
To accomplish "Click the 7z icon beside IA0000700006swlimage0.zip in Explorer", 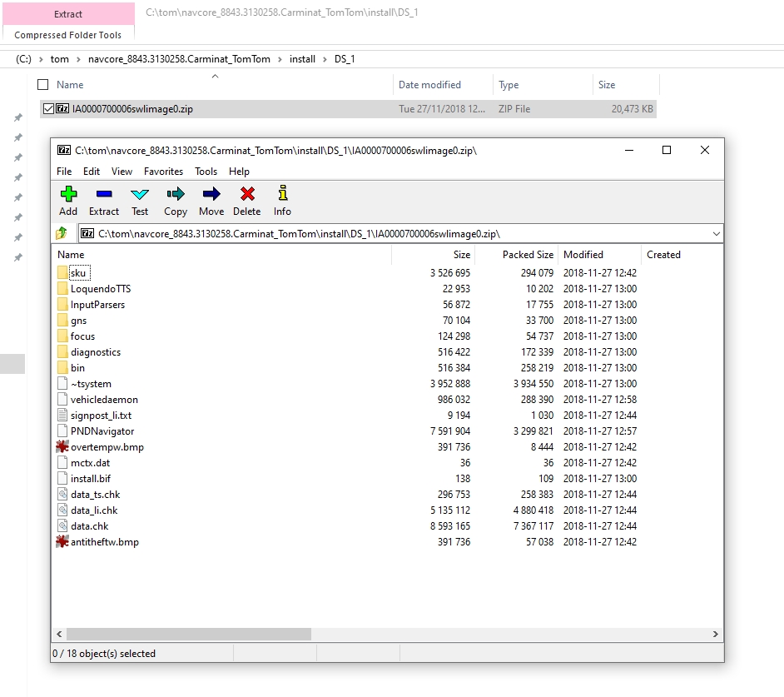I will (62, 108).
